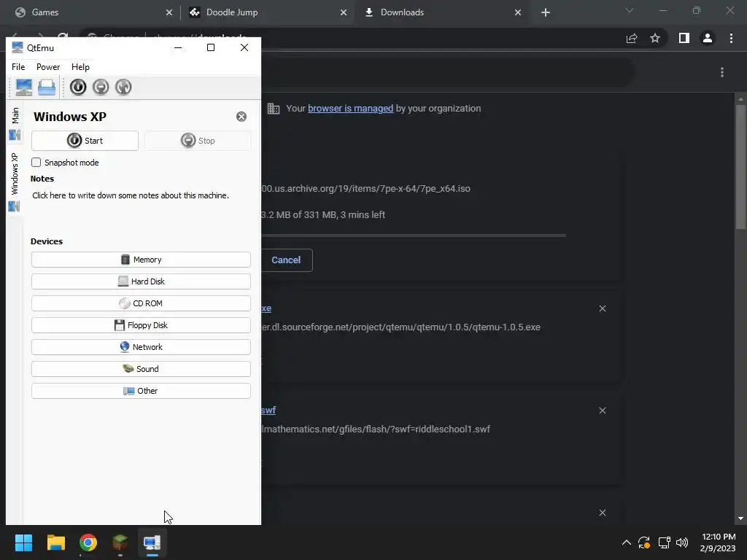This screenshot has width=747, height=560.
Task: Click the notes area to write notes
Action: tap(131, 195)
